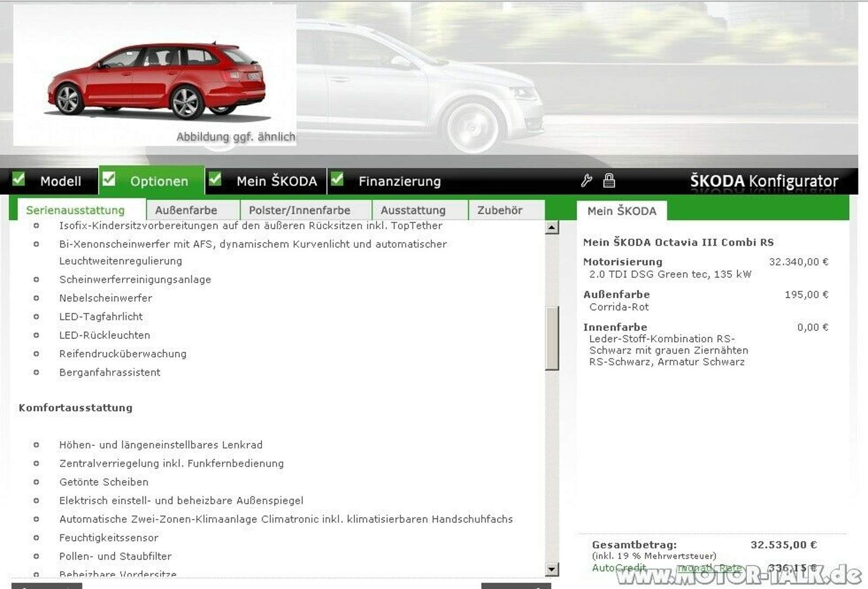The image size is (868, 589).
Task: Click the LED-Rückleuchten list item
Action: pos(105,335)
